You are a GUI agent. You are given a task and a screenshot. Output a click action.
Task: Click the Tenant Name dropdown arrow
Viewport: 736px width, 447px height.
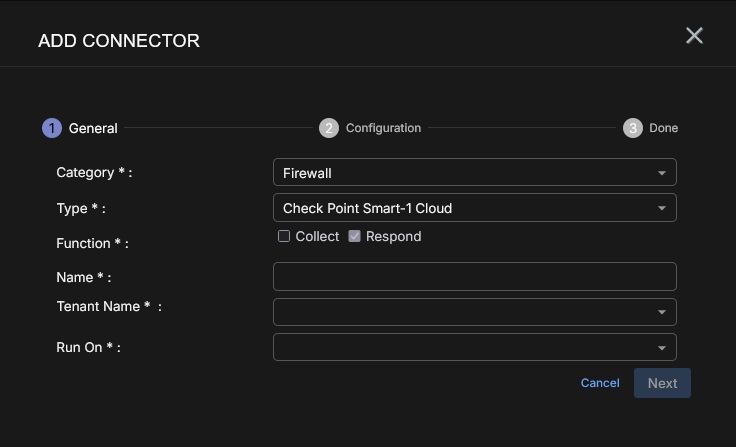[662, 312]
